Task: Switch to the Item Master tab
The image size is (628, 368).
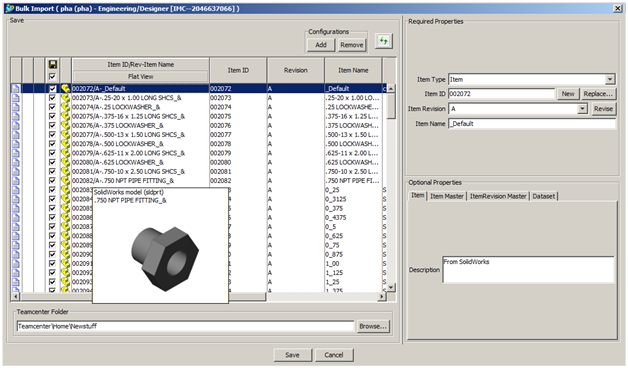Action: pyautogui.click(x=447, y=196)
